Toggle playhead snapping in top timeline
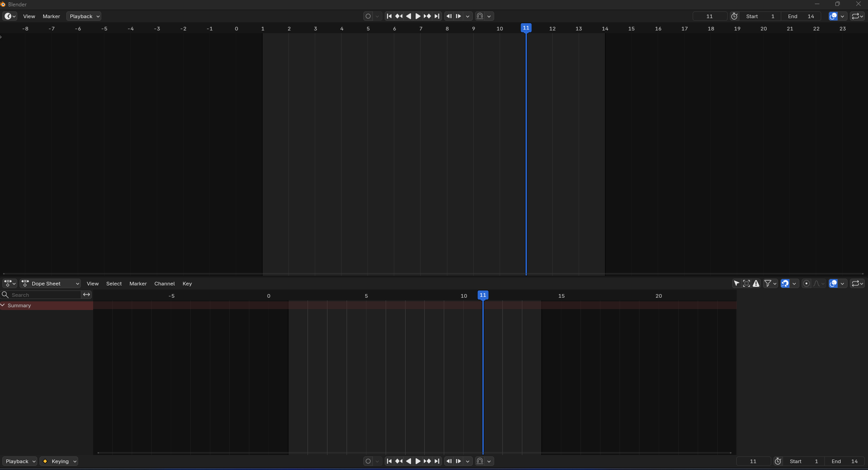This screenshot has height=470, width=868. [x=480, y=16]
